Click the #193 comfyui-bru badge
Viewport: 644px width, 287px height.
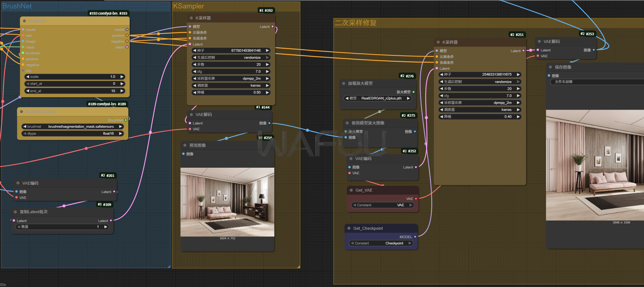108,13
